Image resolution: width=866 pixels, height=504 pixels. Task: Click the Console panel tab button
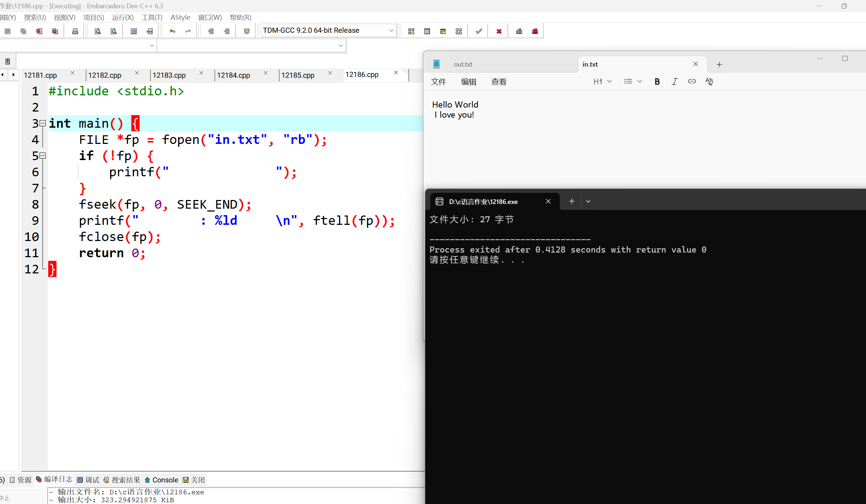(x=162, y=480)
